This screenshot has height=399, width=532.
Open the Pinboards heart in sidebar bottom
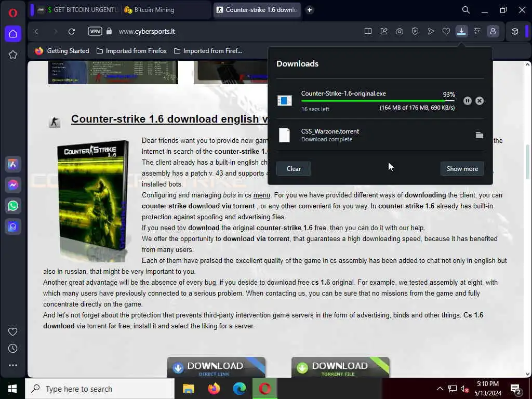click(x=13, y=332)
